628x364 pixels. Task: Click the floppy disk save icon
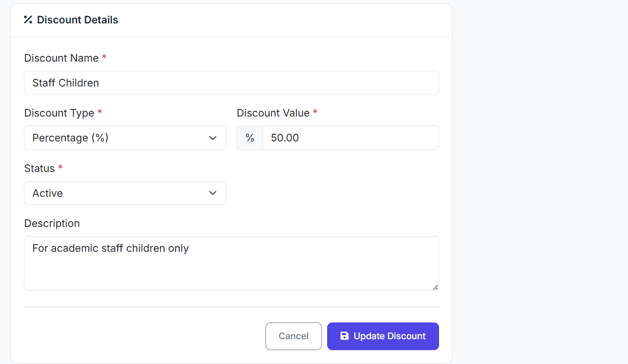[x=344, y=336]
